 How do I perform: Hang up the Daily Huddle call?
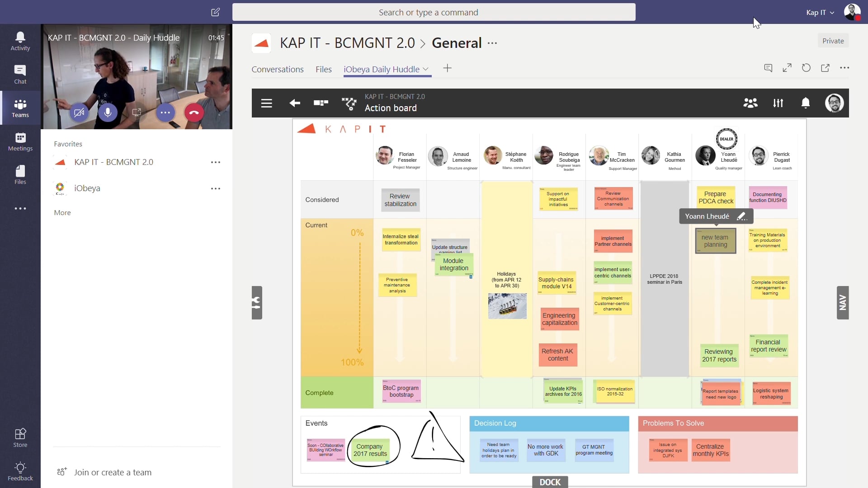pyautogui.click(x=194, y=113)
